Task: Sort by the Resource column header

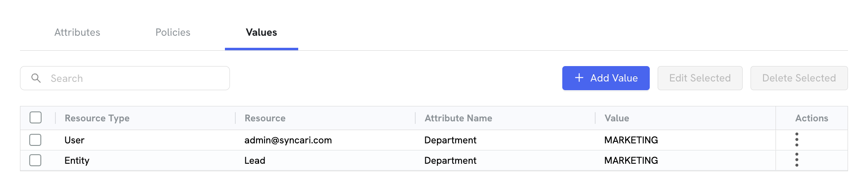Action: 265,118
